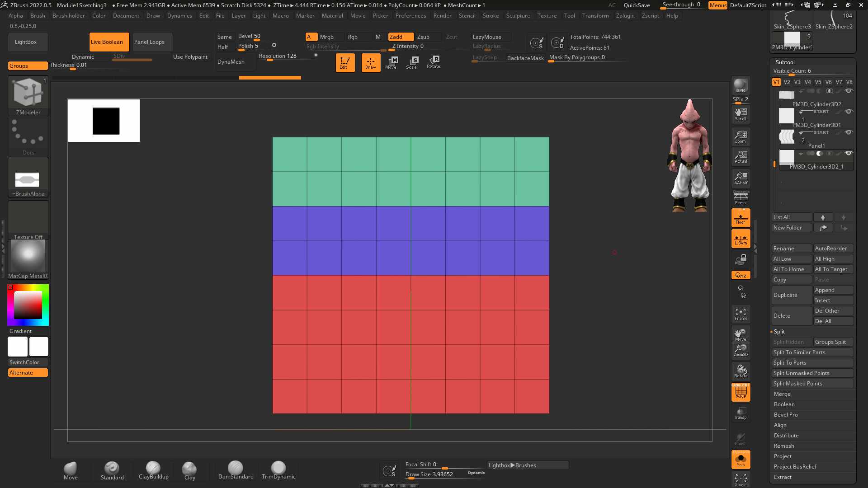The height and width of the screenshot is (488, 868).
Task: Collapse the Split section
Action: (779, 332)
